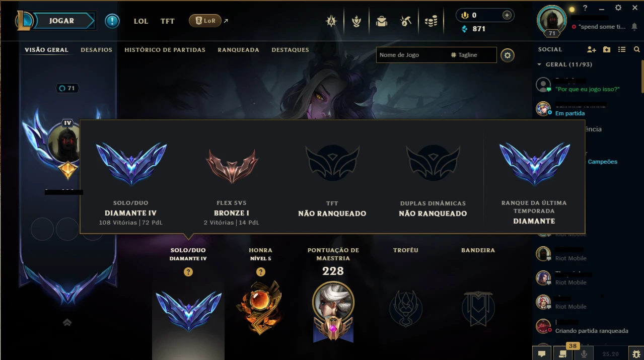Open the Store coins icon
This screenshot has height=360, width=644.
click(x=431, y=21)
